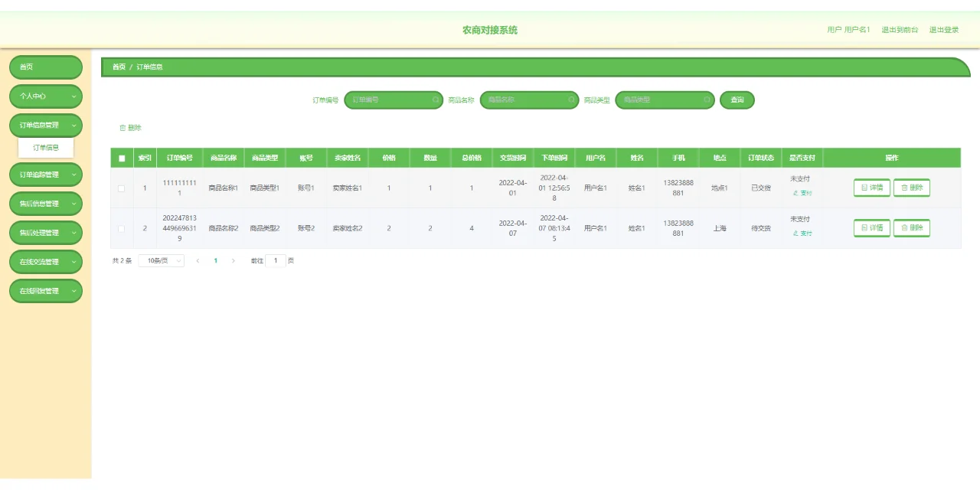Check the checkbox for order 1111111111
This screenshot has height=490, width=980.
[x=121, y=188]
